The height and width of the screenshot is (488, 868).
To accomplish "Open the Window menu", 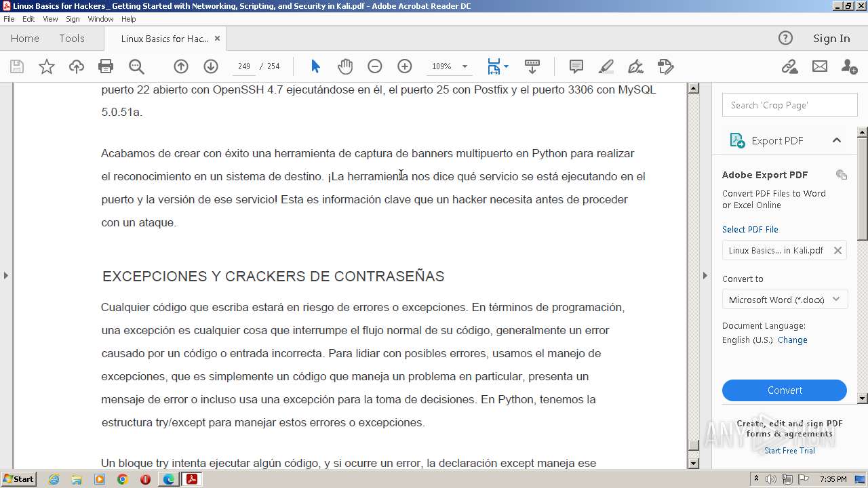I will pos(100,19).
